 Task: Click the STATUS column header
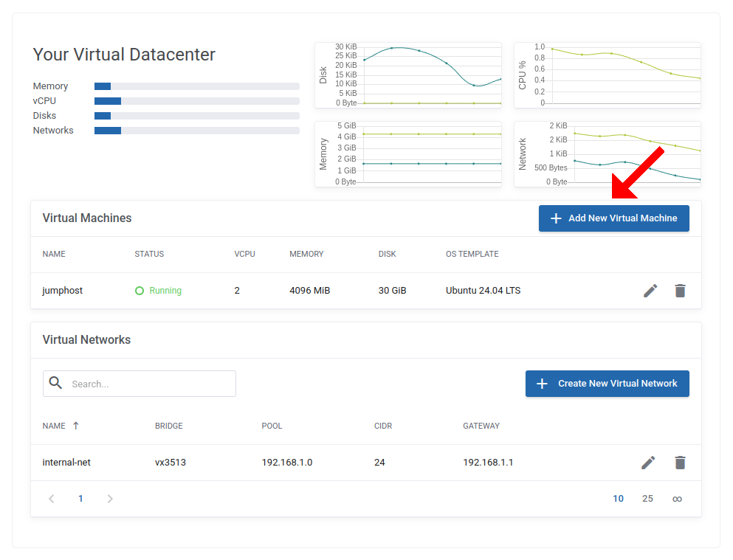(149, 254)
